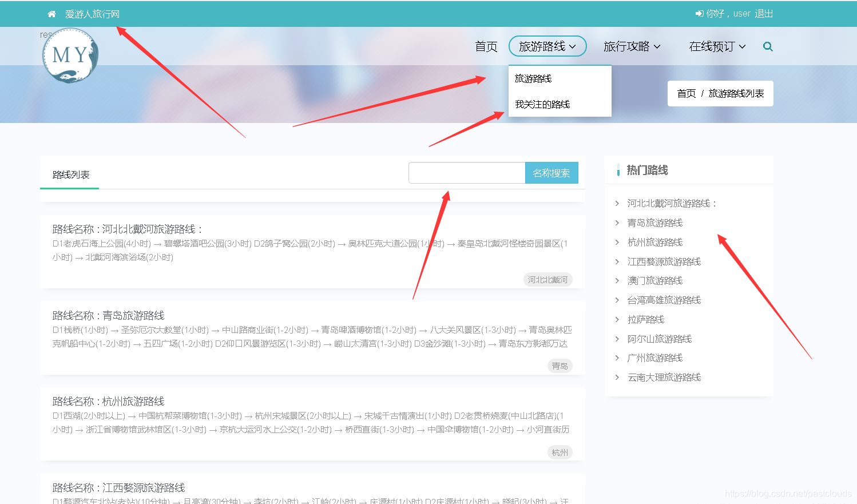Select 旅游路线 in the dropdown menu

[533, 78]
